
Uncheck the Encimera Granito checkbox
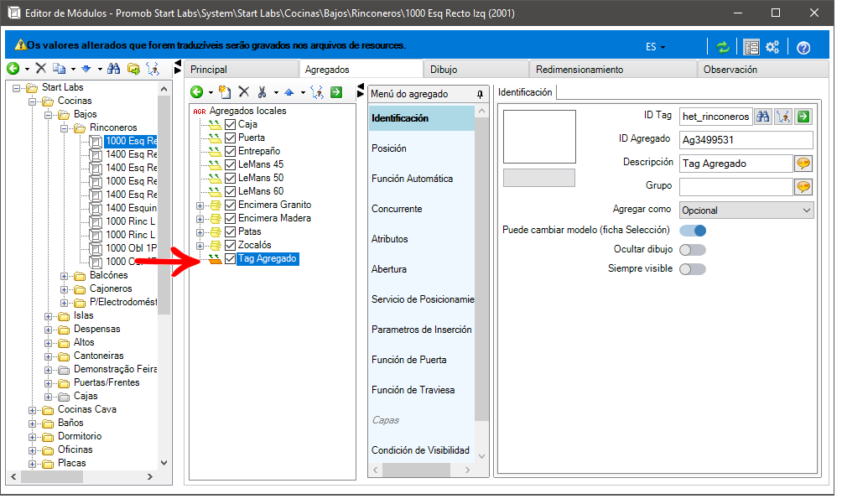tap(231, 205)
